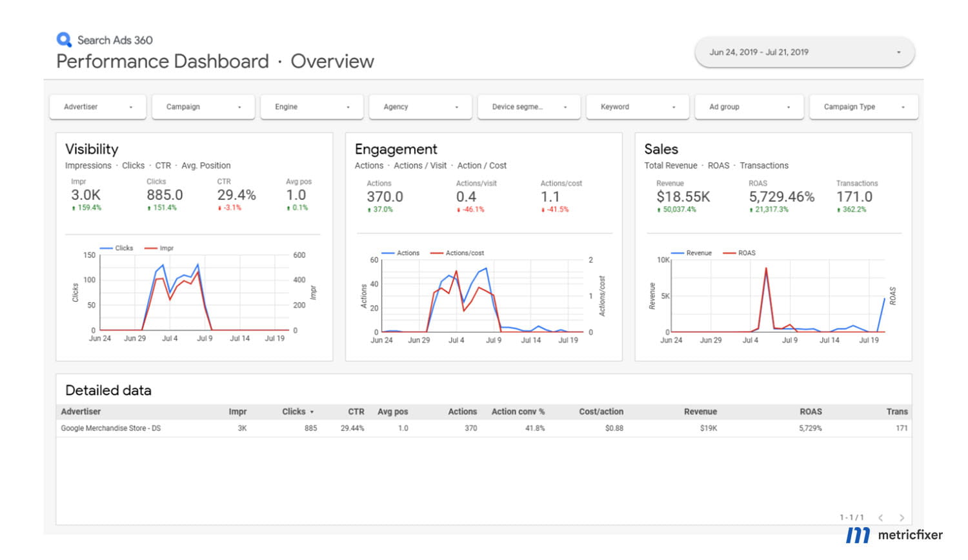Click the Revenue $18.55K scorecard
The width and height of the screenshot is (968, 560).
click(683, 197)
